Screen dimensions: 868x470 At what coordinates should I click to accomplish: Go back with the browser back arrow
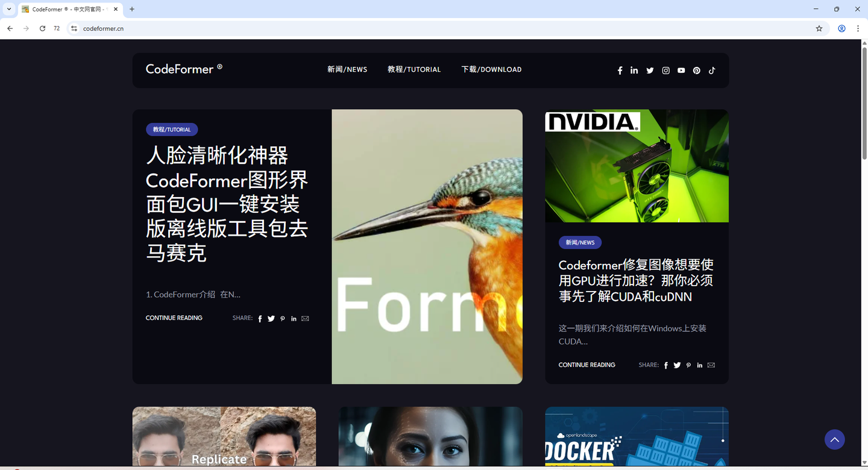(10, 28)
